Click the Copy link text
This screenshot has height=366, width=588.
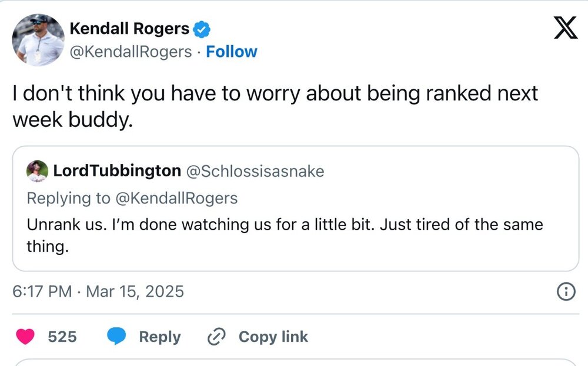tap(273, 337)
